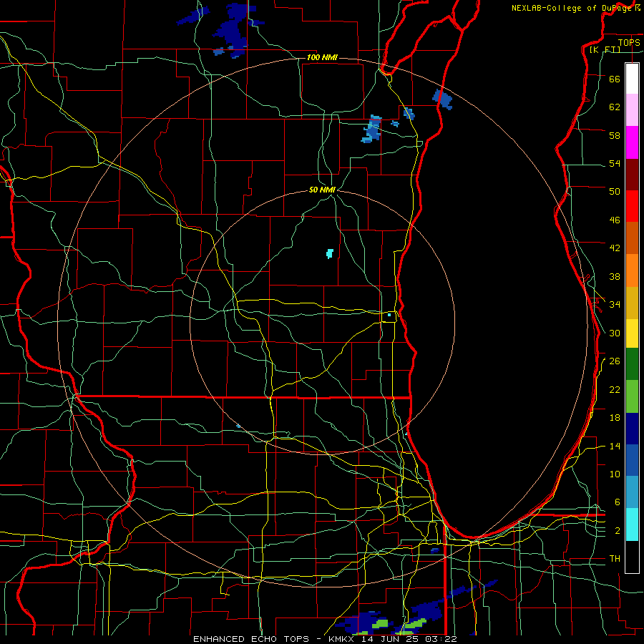Screen dimensions: 644x644
Task: Click the 03:22 timestamp in the caption
Action: (441, 639)
